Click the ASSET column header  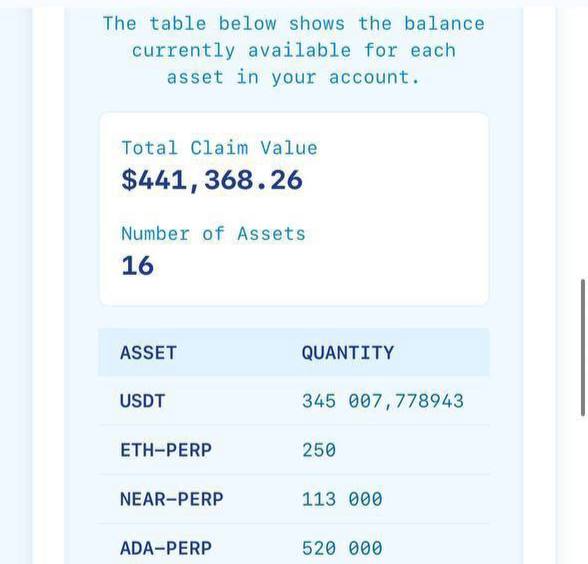(x=148, y=353)
